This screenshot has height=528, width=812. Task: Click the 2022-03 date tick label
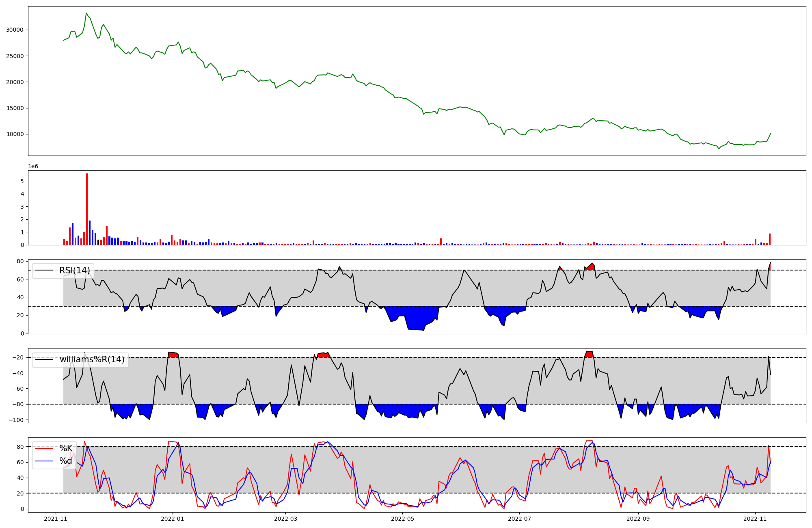tap(286, 519)
